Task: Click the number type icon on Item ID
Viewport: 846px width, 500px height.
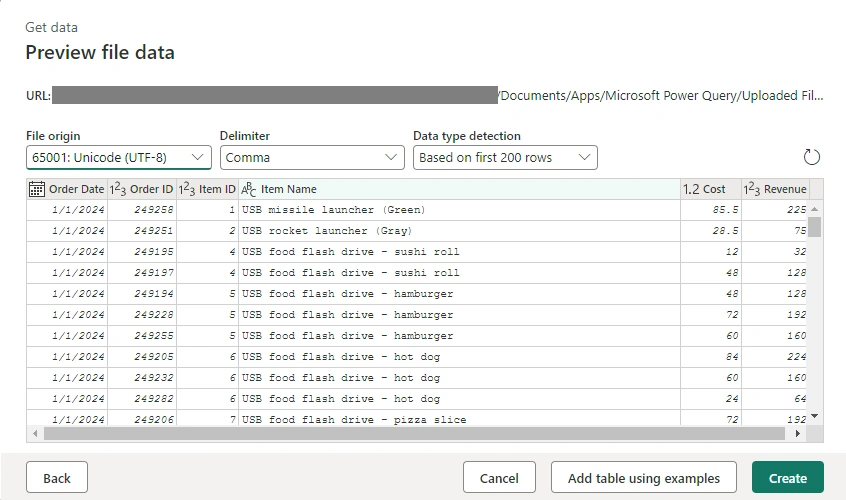Action: click(x=187, y=189)
